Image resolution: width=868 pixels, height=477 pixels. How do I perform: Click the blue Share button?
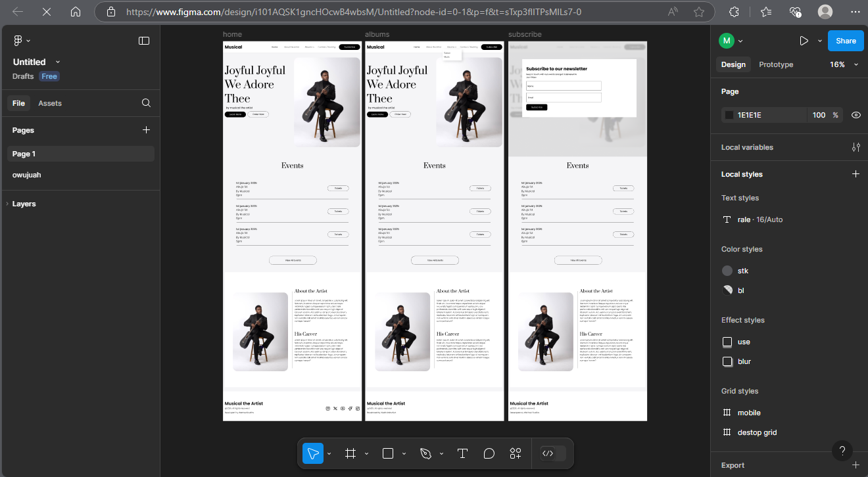click(846, 41)
